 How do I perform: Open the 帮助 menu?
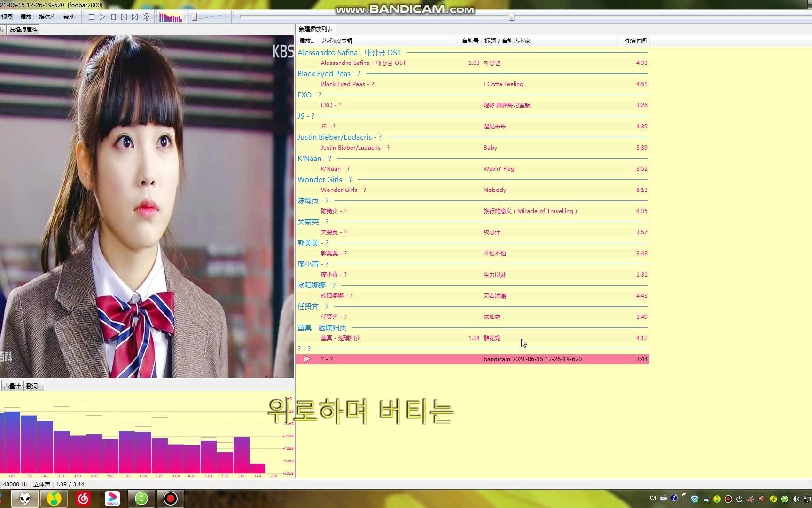coord(69,17)
